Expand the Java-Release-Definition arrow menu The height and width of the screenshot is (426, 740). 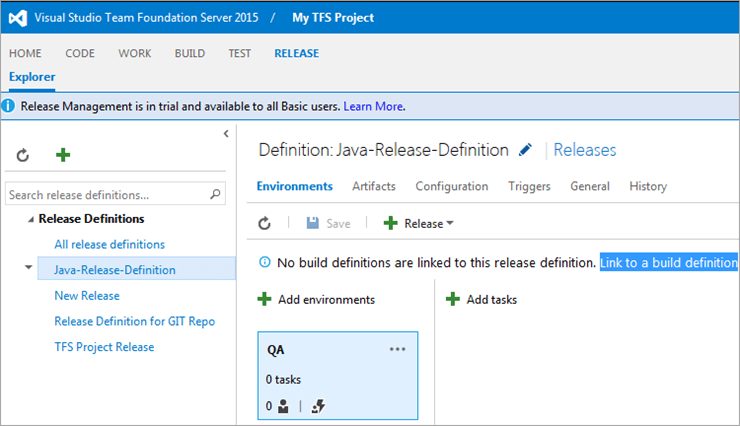pyautogui.click(x=27, y=269)
